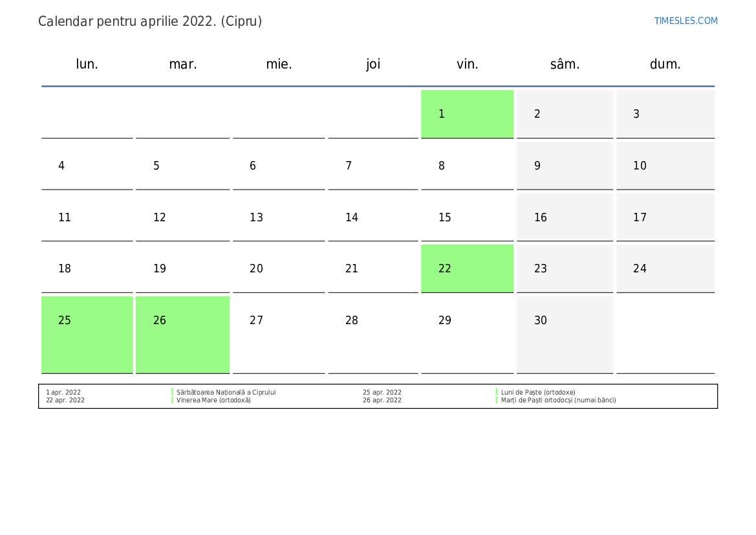The width and height of the screenshot is (756, 535).
Task: Select Sunday April 10 cell
Action: (665, 166)
